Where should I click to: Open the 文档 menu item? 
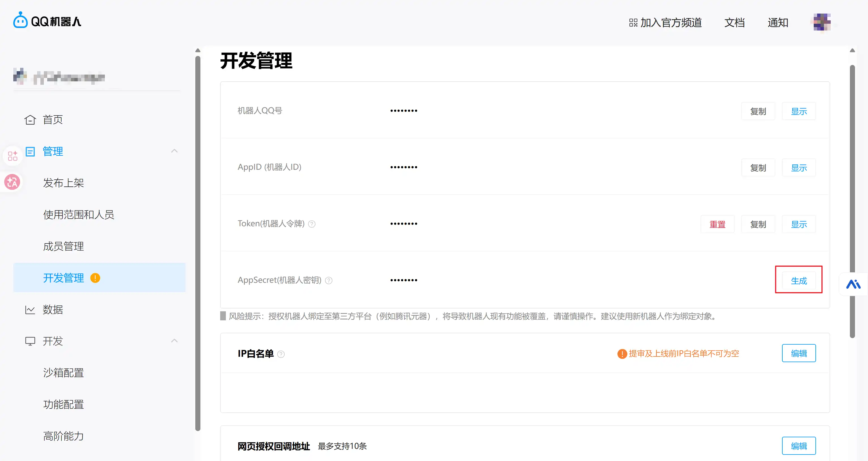[x=734, y=22]
